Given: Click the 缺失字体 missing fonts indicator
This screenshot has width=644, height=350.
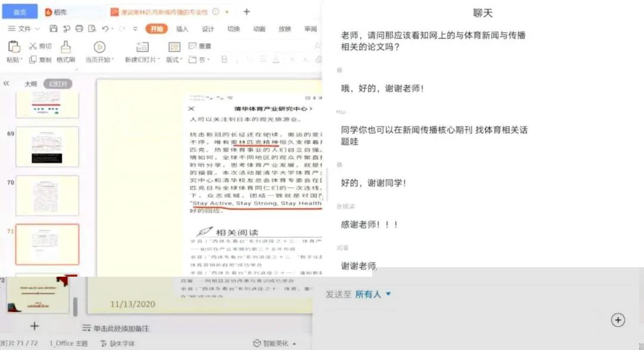Looking at the screenshot, I should point(117,343).
